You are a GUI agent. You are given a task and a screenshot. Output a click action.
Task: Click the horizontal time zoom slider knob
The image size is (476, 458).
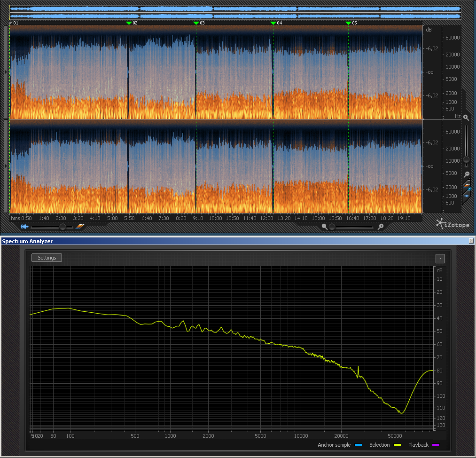click(x=332, y=227)
